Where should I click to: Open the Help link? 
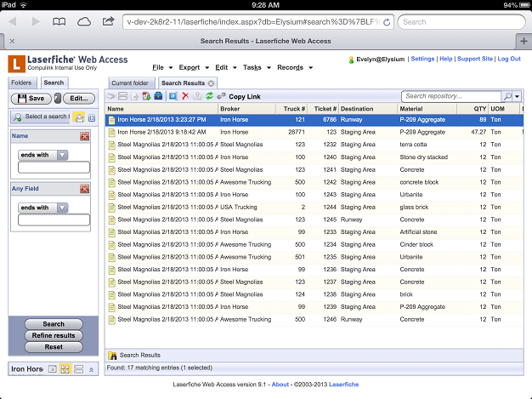point(446,59)
